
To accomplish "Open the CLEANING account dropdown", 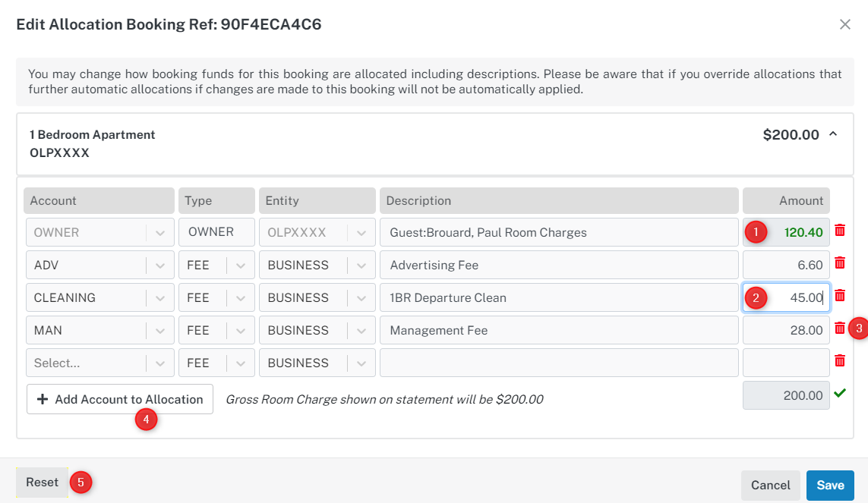I will [160, 298].
